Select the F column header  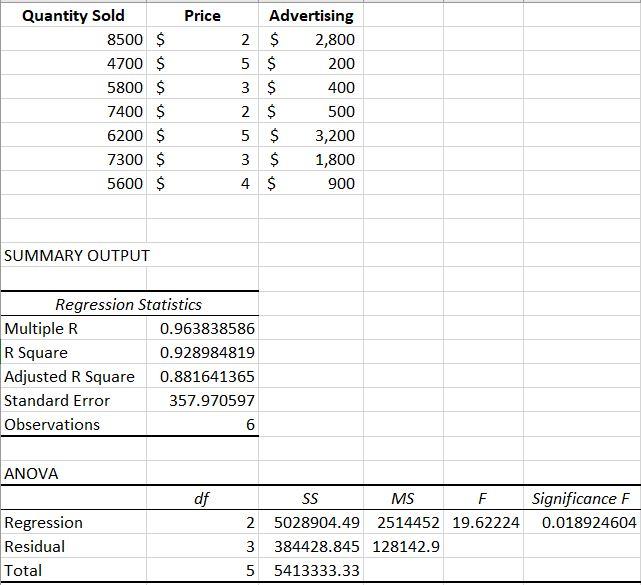coord(483,498)
